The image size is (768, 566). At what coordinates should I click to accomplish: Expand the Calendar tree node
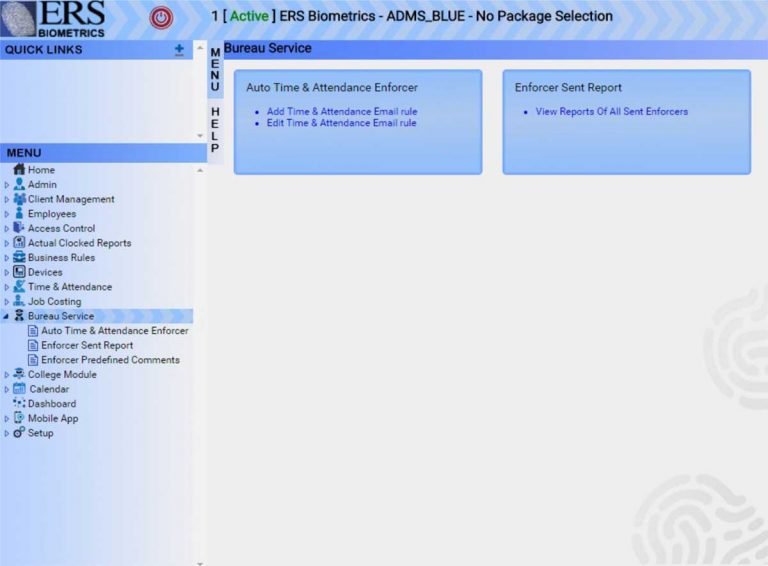point(6,390)
